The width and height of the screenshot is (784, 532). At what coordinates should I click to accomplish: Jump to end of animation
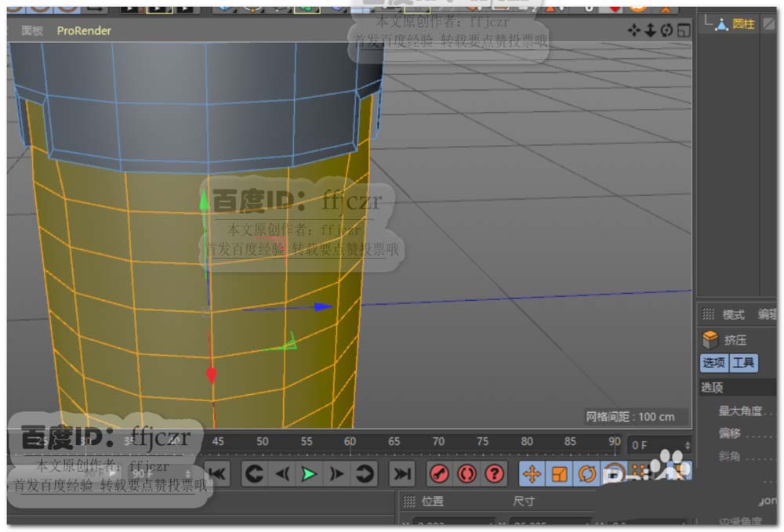[401, 474]
